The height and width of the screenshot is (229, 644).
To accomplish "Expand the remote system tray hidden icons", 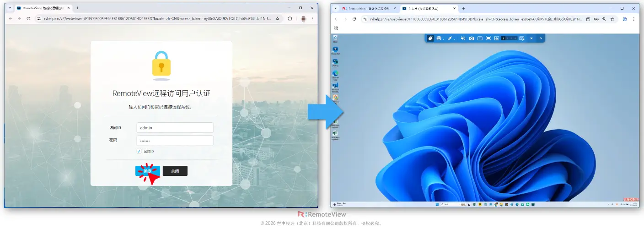I will [x=608, y=204].
